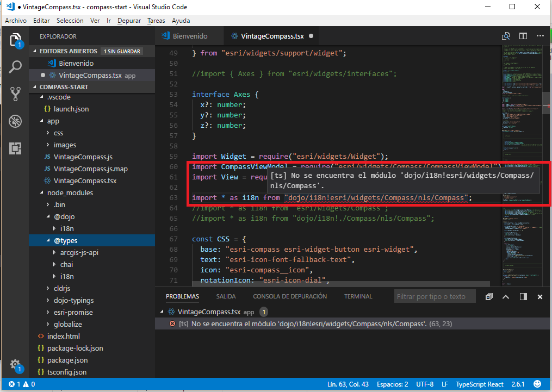Switch to the SALIDA panel tab
The width and height of the screenshot is (552, 392).
click(226, 297)
